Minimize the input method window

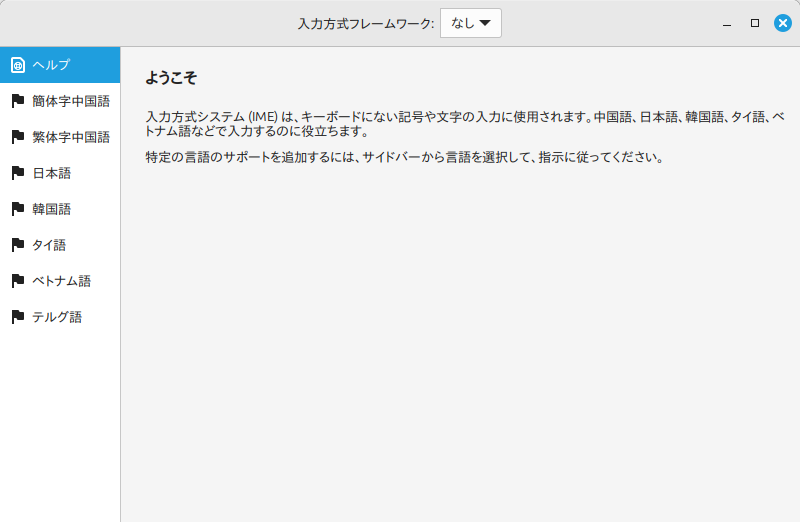[727, 23]
